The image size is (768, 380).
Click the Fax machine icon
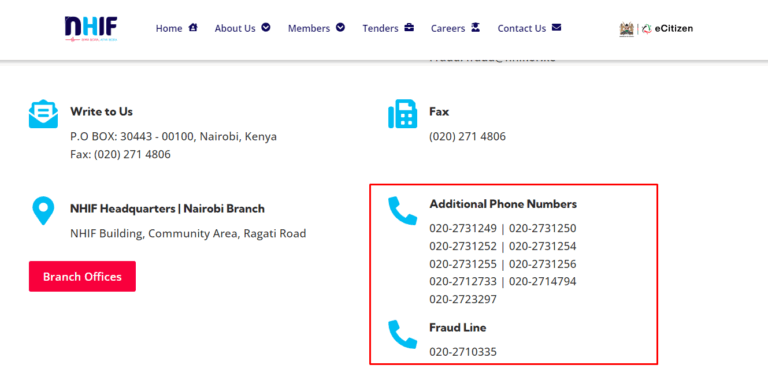[403, 114]
